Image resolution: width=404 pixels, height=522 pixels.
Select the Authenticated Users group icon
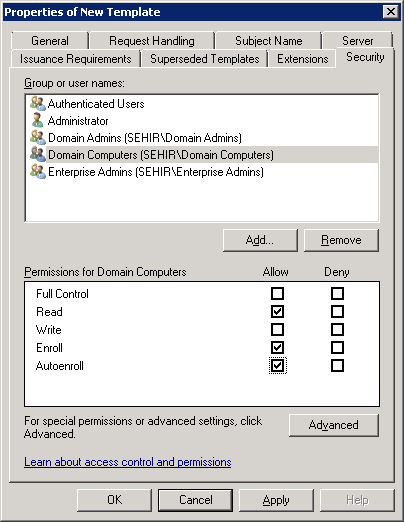38,104
